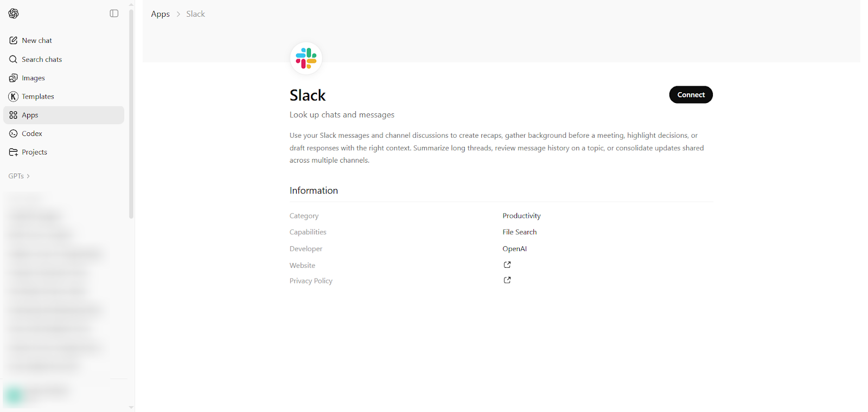Select the Templates icon in the sidebar
The width and height of the screenshot is (868, 412).
(14, 96)
